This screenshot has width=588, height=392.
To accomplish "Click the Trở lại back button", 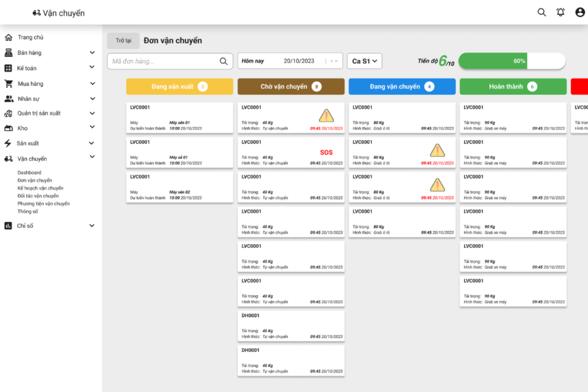I will tap(123, 41).
